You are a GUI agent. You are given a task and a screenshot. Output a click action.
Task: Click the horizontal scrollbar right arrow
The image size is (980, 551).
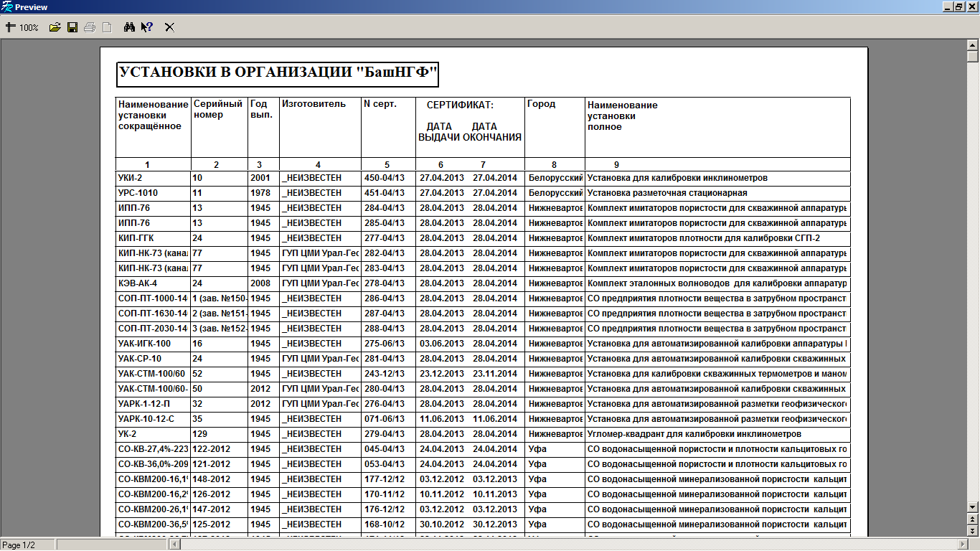click(961, 545)
